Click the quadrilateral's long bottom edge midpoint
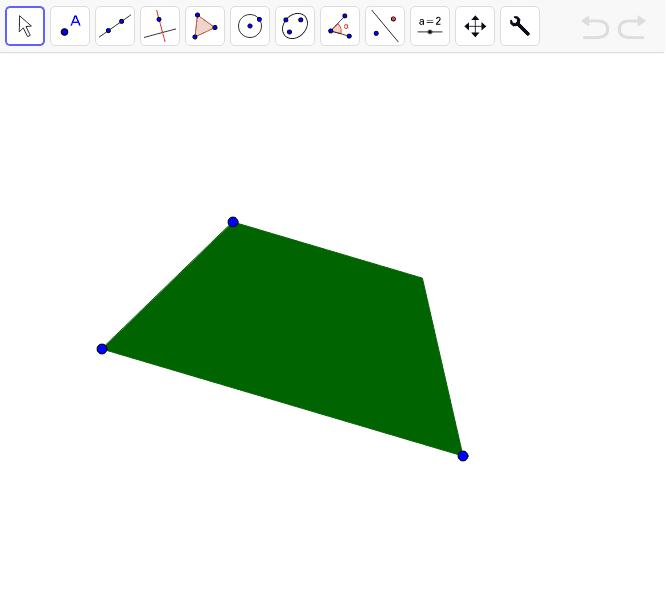The width and height of the screenshot is (666, 597). 282,402
